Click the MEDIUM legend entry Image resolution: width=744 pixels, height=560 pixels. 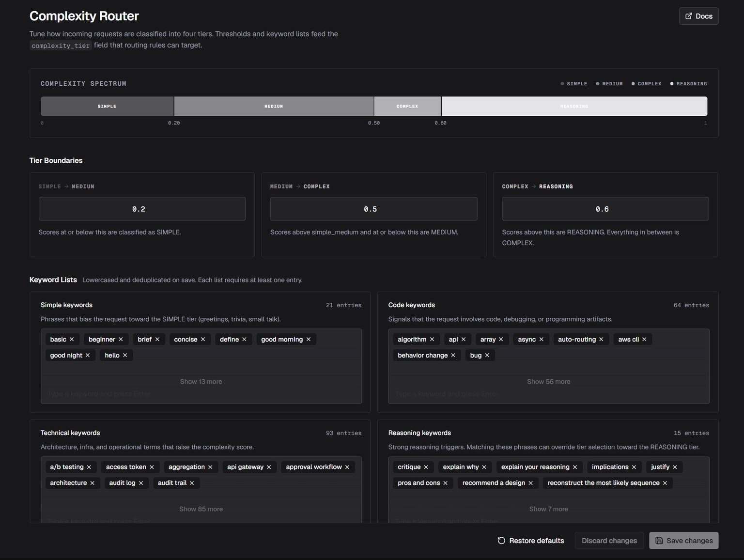[x=609, y=84]
